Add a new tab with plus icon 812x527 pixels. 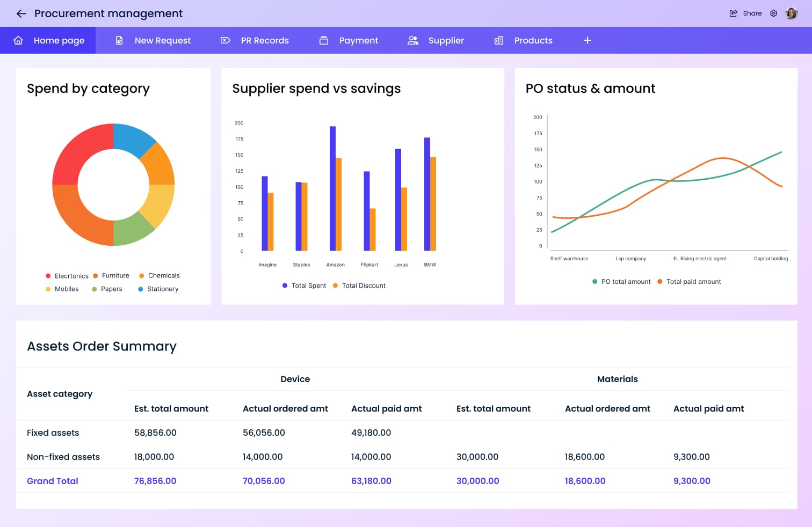(588, 40)
